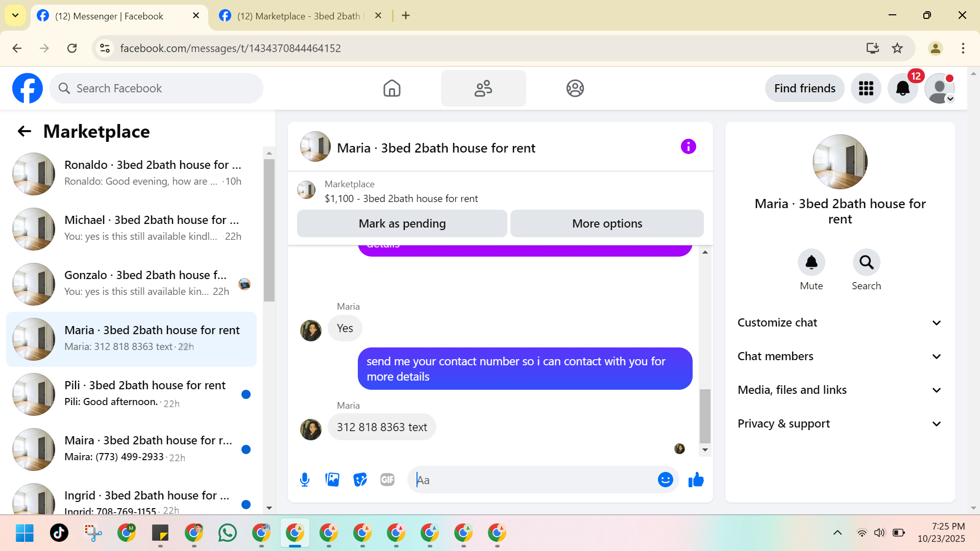Mute this Maria conversation

pyautogui.click(x=811, y=262)
